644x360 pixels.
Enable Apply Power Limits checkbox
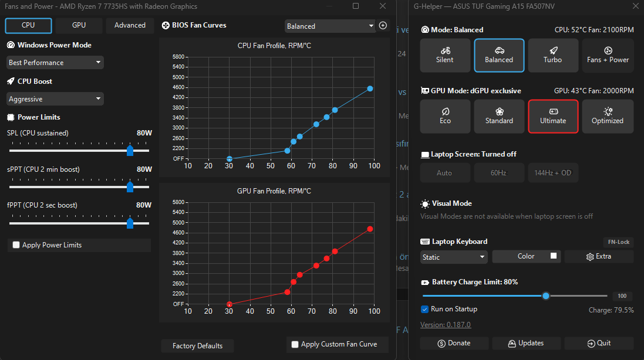(16, 244)
